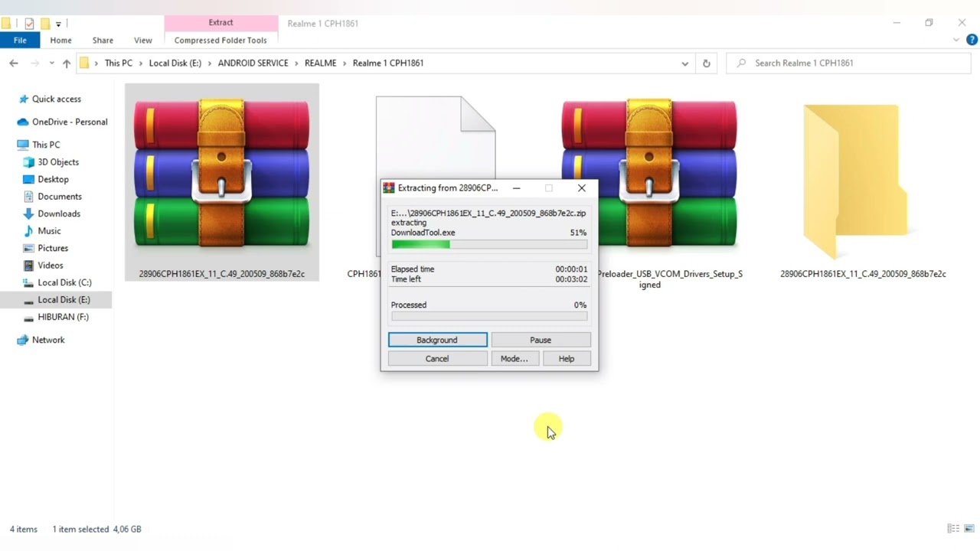Click the Explorer Help question icon

tap(971, 40)
